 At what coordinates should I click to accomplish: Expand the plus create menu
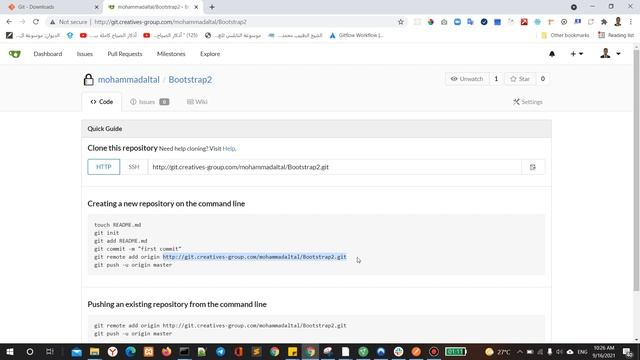[x=576, y=54]
